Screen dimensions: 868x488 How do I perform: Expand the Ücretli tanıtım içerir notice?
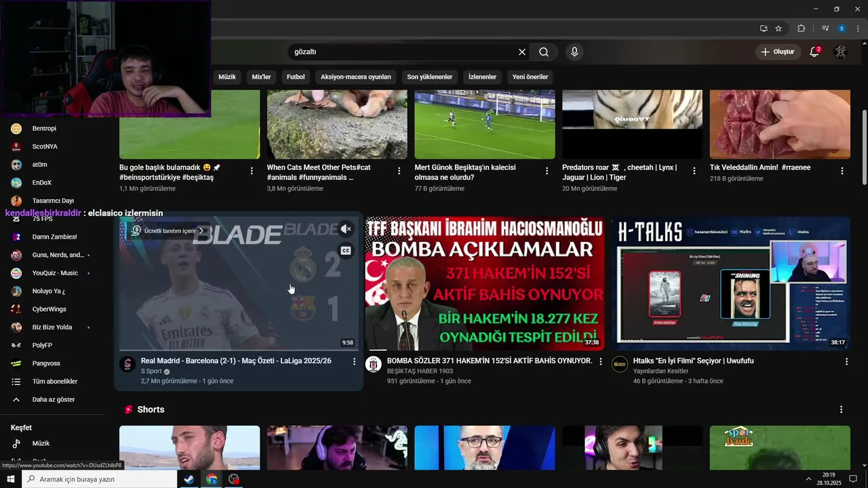(x=167, y=231)
